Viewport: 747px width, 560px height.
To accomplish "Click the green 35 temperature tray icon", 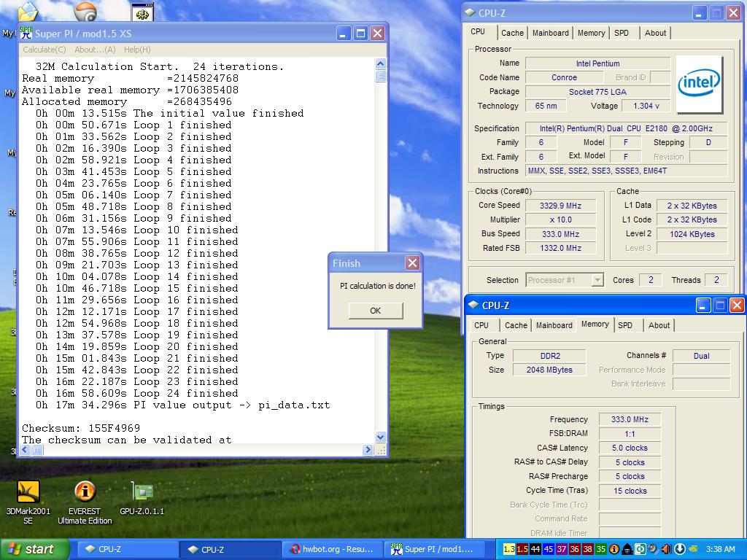I will click(601, 549).
